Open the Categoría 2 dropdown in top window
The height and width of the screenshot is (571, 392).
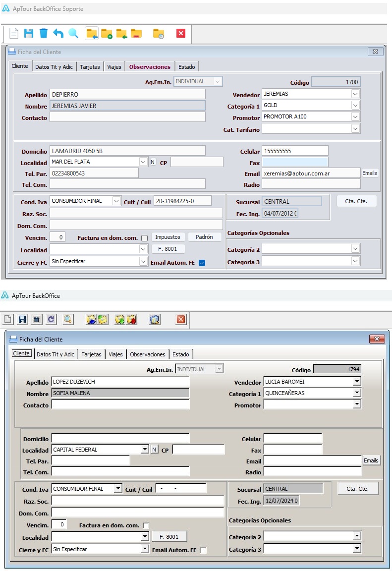(355, 249)
